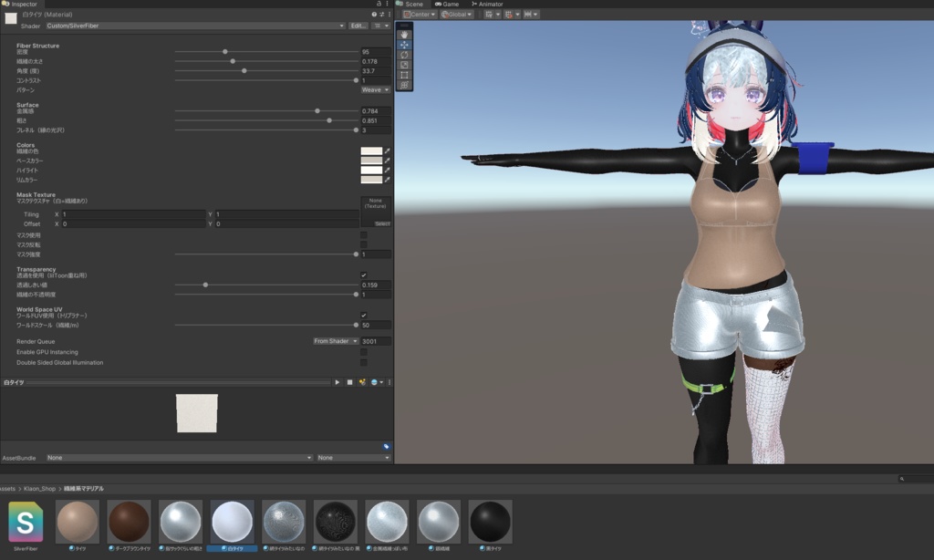Toggle the 透過を使用 (lilToon重ね用) checkbox
The image size is (934, 560).
point(363,275)
